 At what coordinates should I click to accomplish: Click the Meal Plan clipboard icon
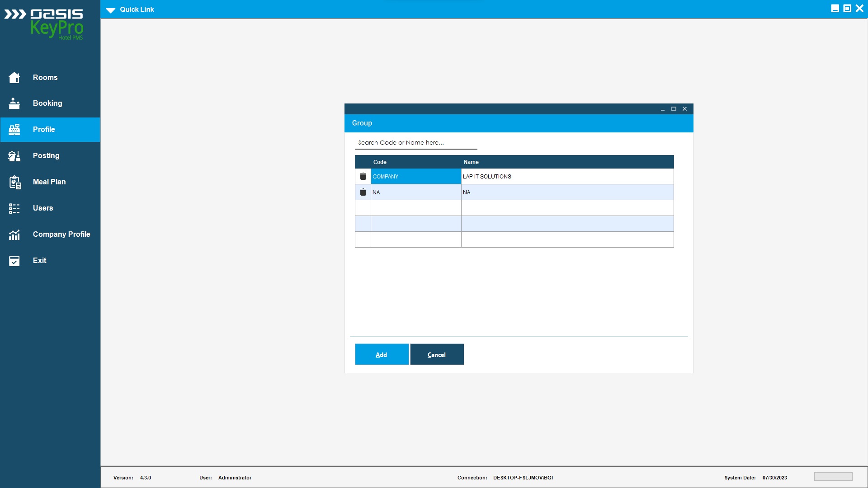tap(14, 182)
